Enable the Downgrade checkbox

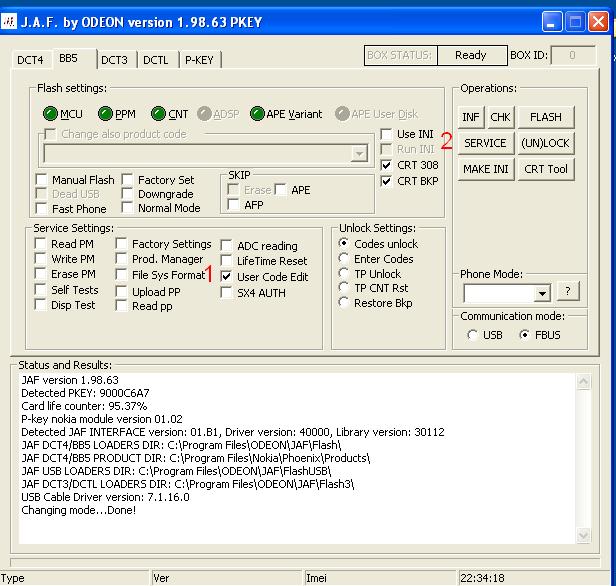point(127,194)
